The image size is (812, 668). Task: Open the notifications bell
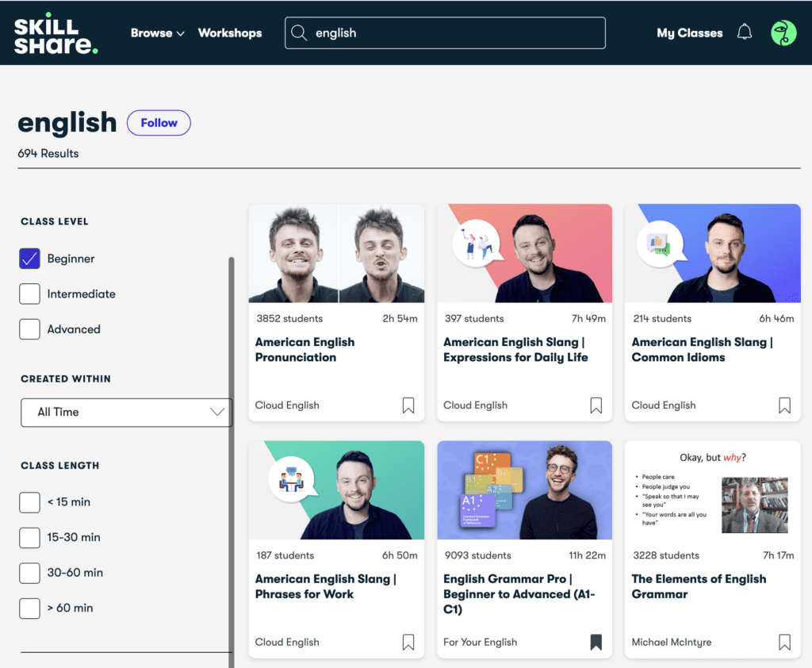pyautogui.click(x=745, y=33)
